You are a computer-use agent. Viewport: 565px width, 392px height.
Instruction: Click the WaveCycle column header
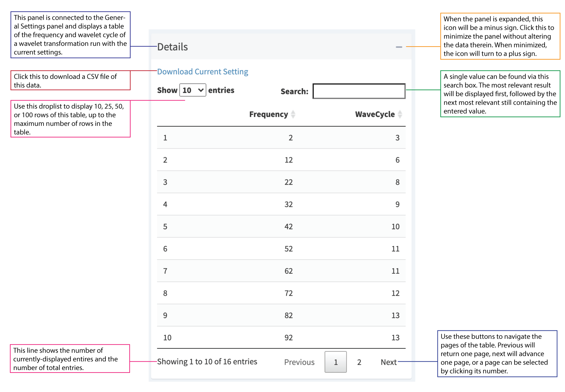click(375, 114)
